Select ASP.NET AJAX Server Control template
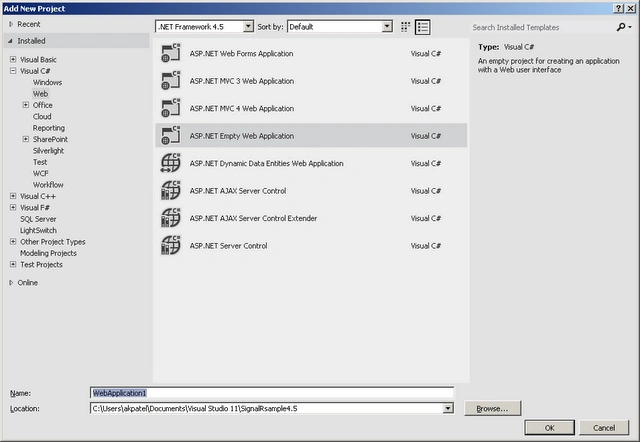Screen dimensions: 640x442 [x=311, y=191]
